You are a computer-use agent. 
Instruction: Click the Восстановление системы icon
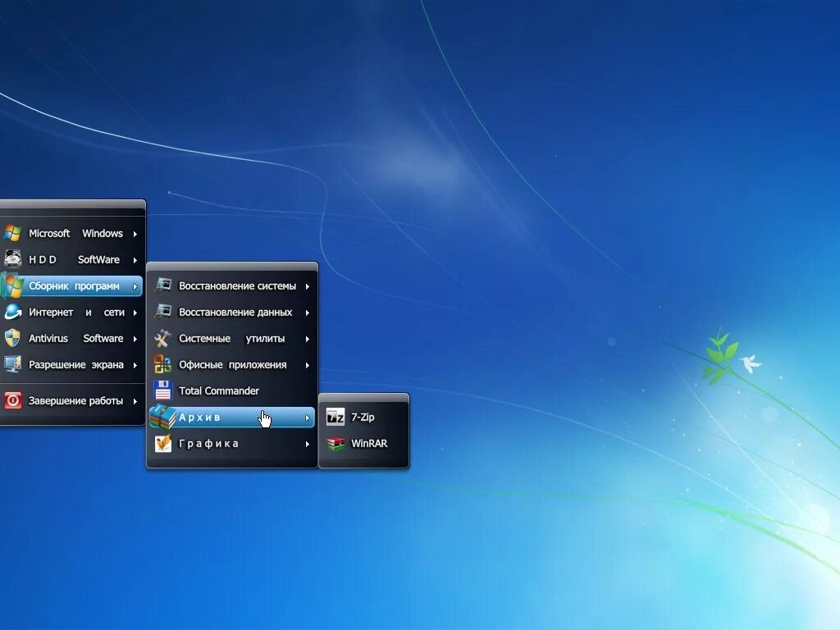click(x=163, y=285)
